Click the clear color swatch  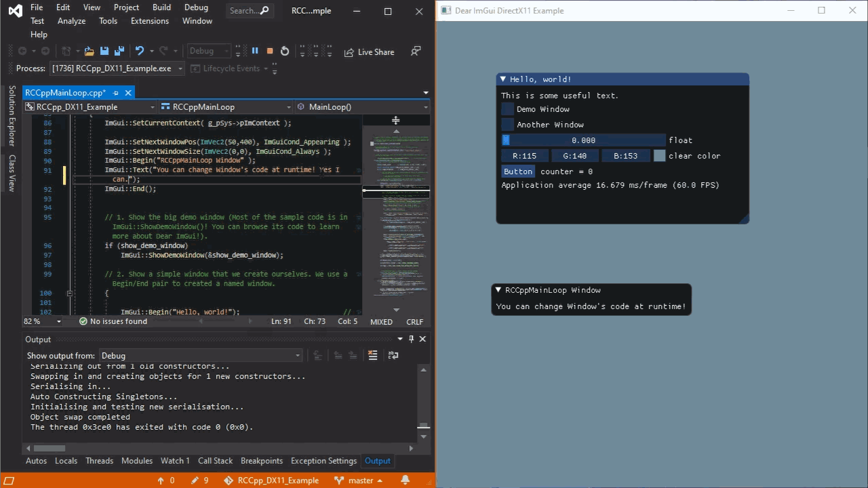[x=659, y=156]
